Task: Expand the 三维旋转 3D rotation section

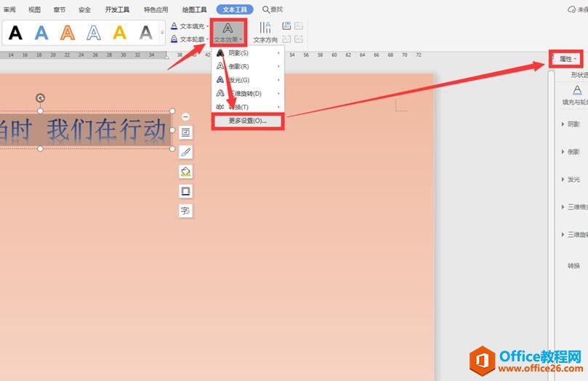Action: [574, 235]
